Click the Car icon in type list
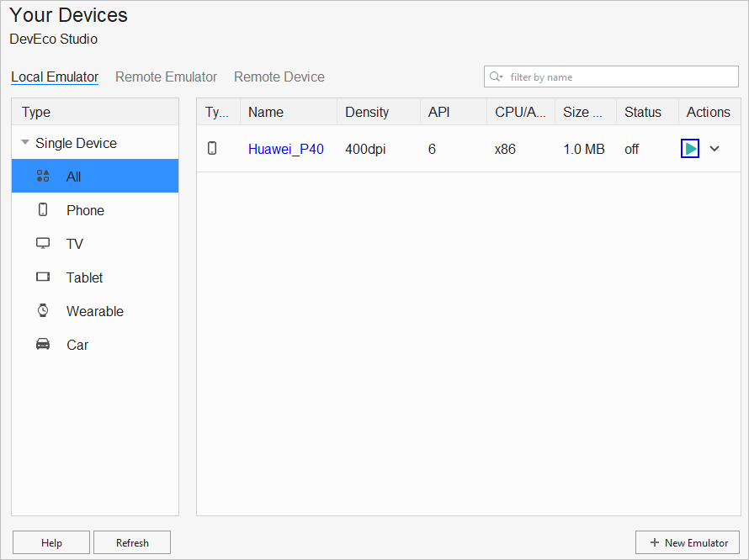 click(43, 345)
